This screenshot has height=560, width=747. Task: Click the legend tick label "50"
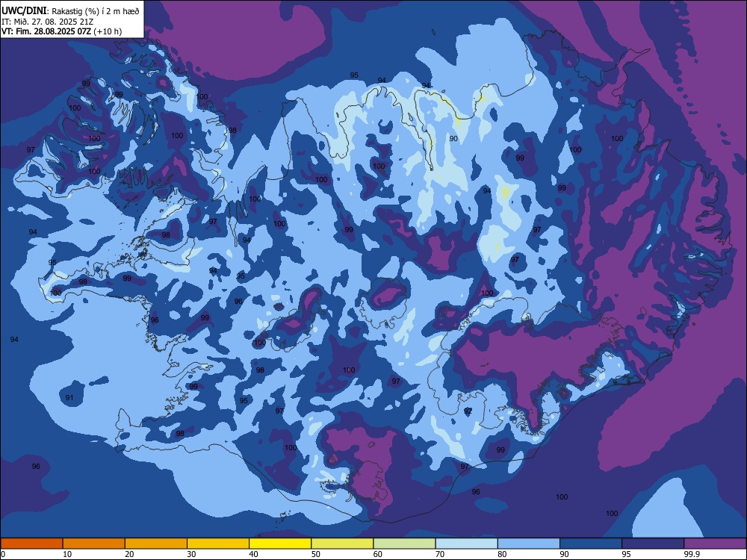tap(316, 554)
